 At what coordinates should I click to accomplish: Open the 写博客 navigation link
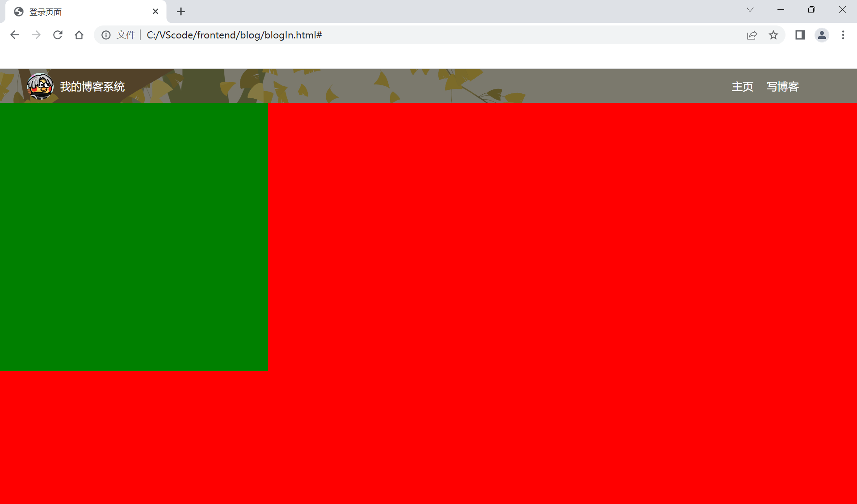pos(783,87)
